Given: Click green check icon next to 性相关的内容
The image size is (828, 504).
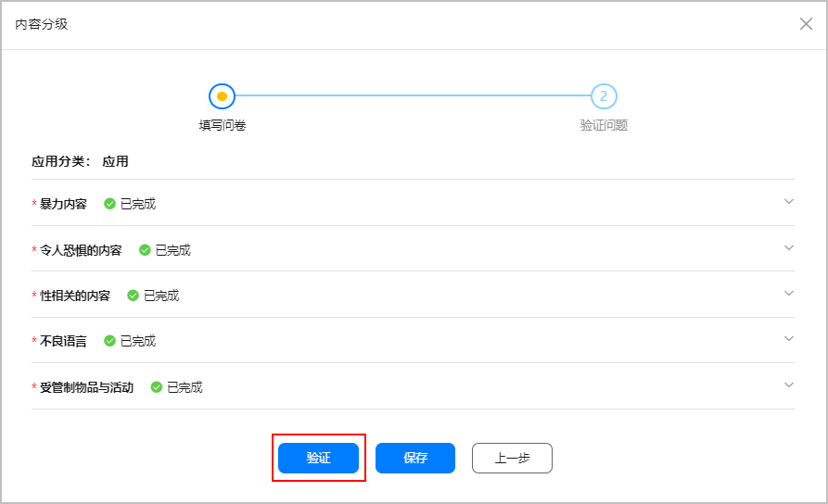Looking at the screenshot, I should tap(134, 296).
